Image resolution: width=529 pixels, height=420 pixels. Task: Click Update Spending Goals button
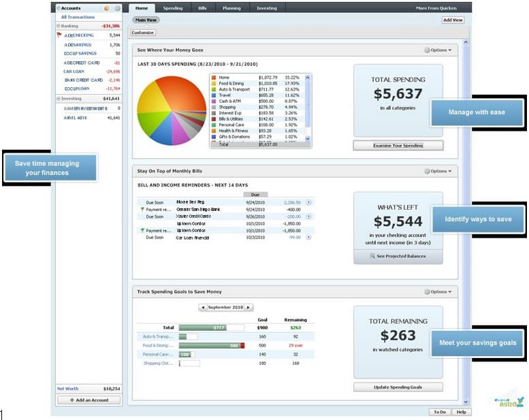point(398,387)
